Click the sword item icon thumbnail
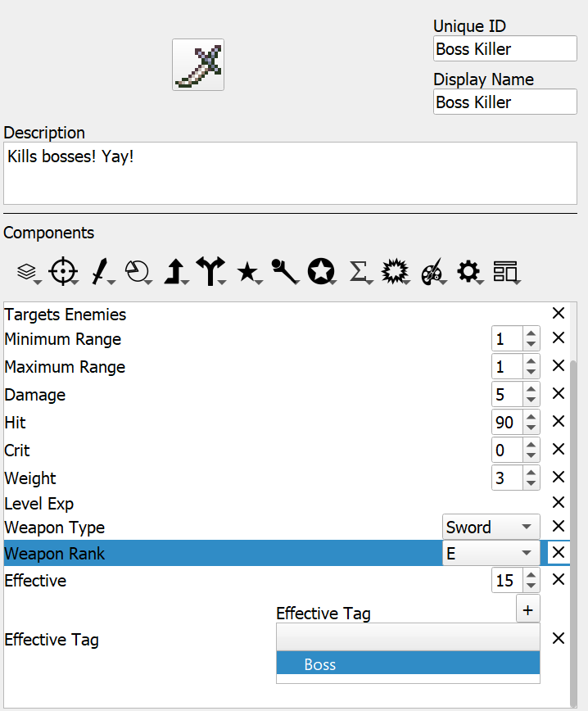The height and width of the screenshot is (711, 588). click(198, 65)
